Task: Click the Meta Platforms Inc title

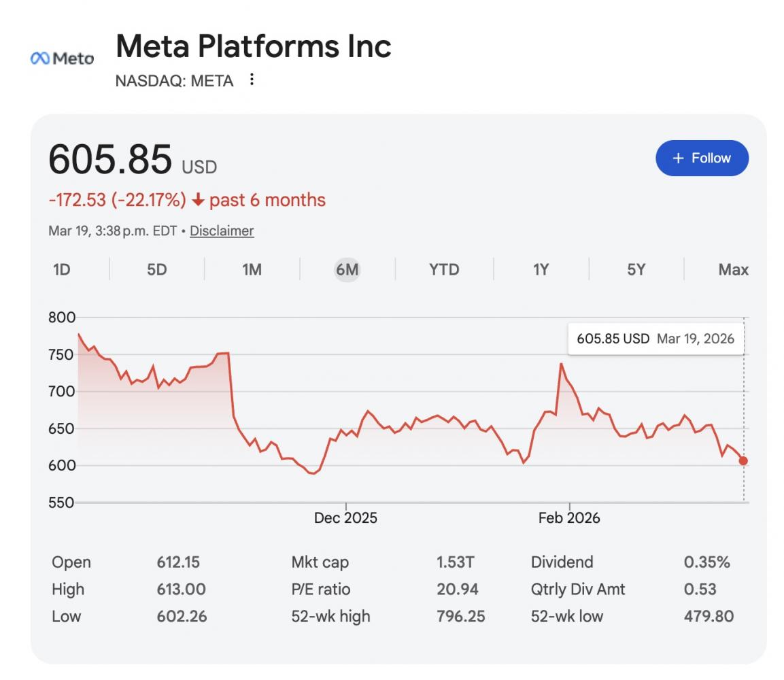Action: tap(254, 46)
